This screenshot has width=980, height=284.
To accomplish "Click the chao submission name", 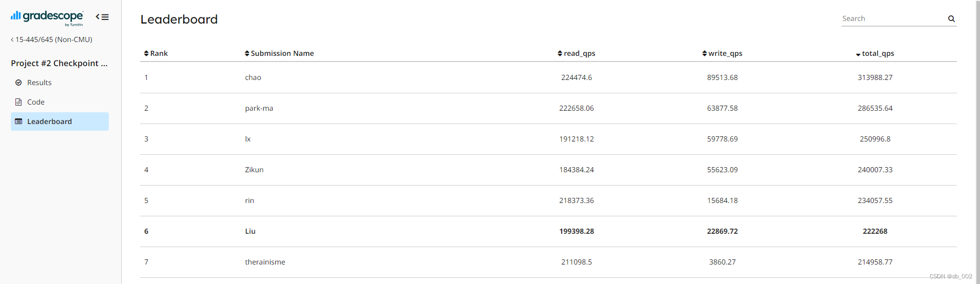I will 253,77.
